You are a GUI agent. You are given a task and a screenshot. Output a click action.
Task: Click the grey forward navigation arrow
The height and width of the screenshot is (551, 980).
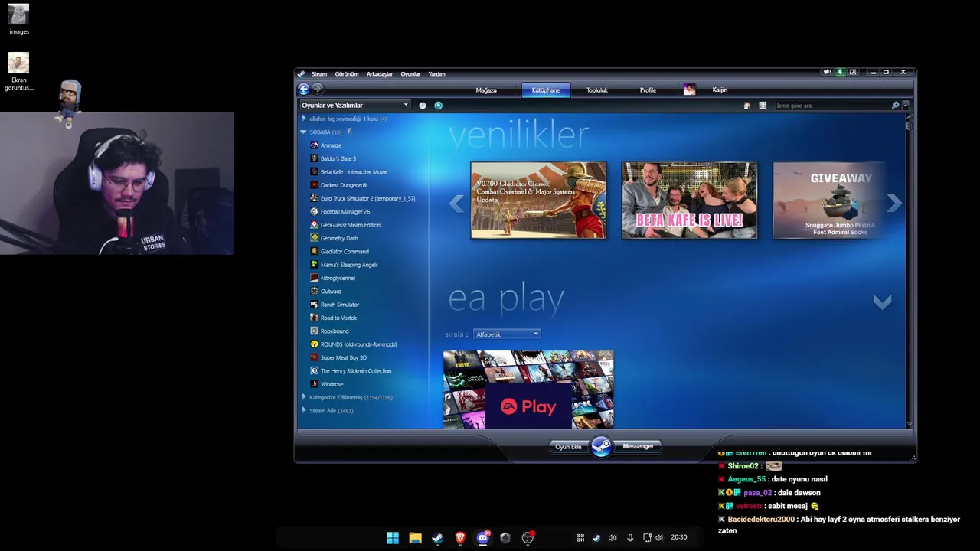tap(317, 90)
